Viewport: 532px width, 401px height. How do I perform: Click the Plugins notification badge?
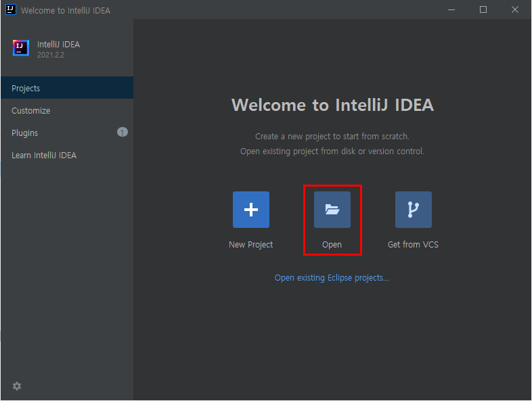(122, 132)
